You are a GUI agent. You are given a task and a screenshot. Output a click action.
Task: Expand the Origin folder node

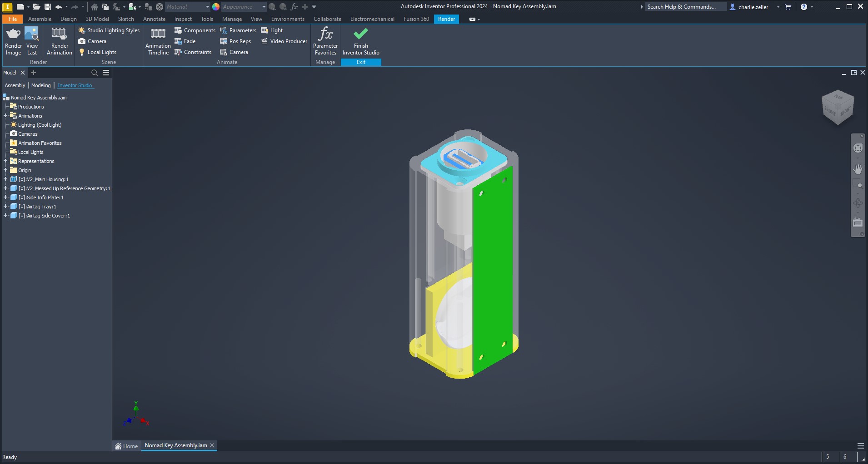[5, 170]
